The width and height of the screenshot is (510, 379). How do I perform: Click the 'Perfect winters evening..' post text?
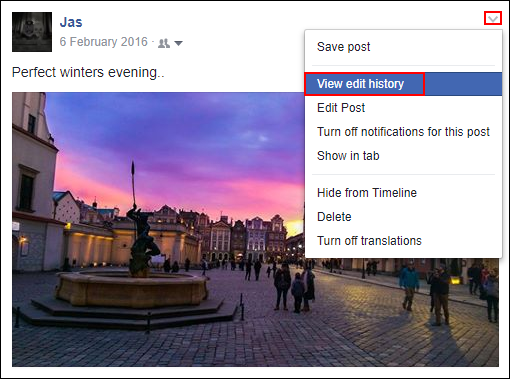[88, 73]
